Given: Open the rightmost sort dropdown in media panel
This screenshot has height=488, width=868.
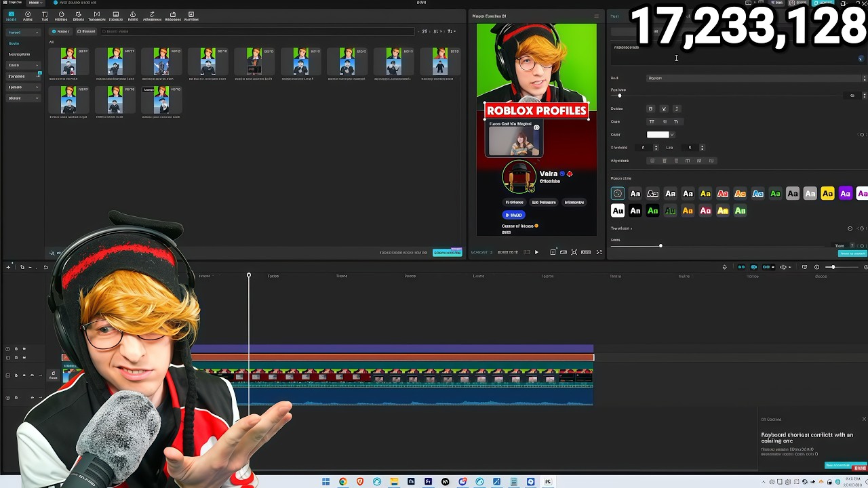Looking at the screenshot, I should point(450,31).
